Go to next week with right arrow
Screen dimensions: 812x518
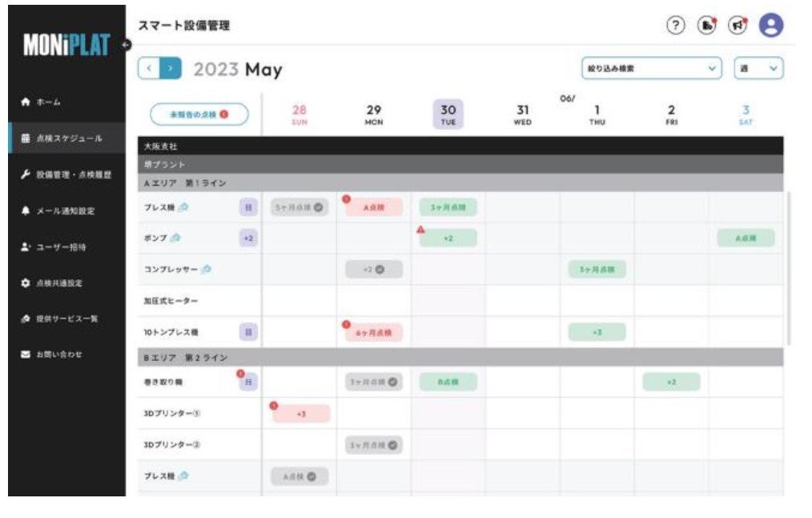(171, 69)
